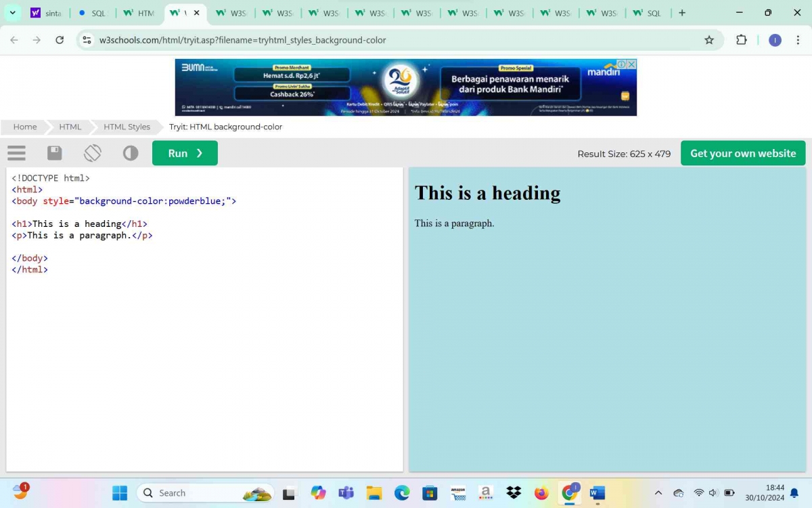812x508 pixels.
Task: Click the Result Size: 625 x 479 label
Action: point(624,154)
